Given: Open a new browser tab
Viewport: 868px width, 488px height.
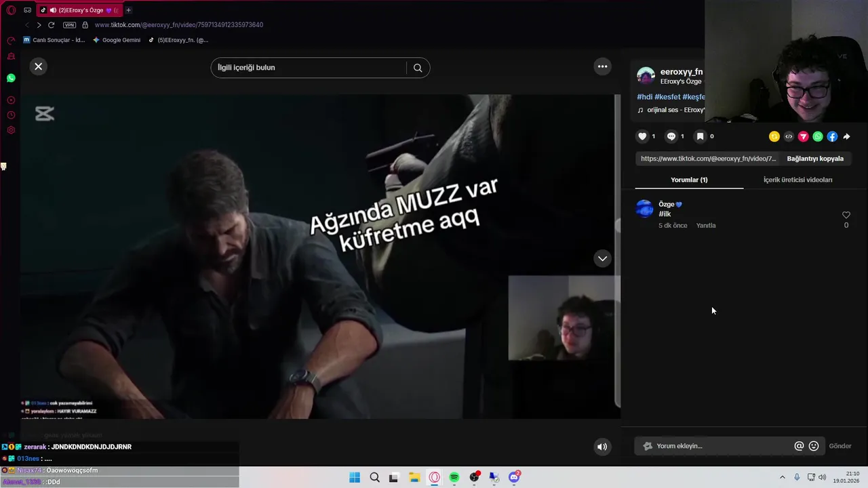Looking at the screenshot, I should pyautogui.click(x=128, y=10).
